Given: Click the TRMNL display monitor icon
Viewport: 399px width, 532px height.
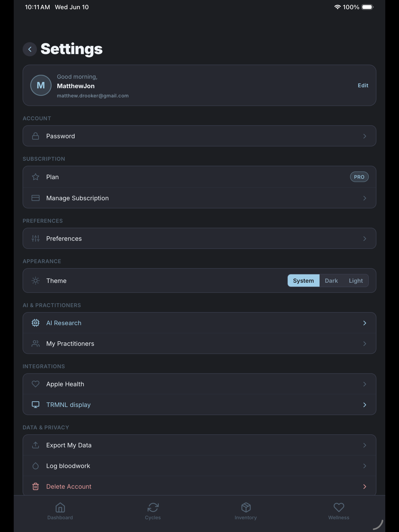Looking at the screenshot, I should pyautogui.click(x=36, y=405).
